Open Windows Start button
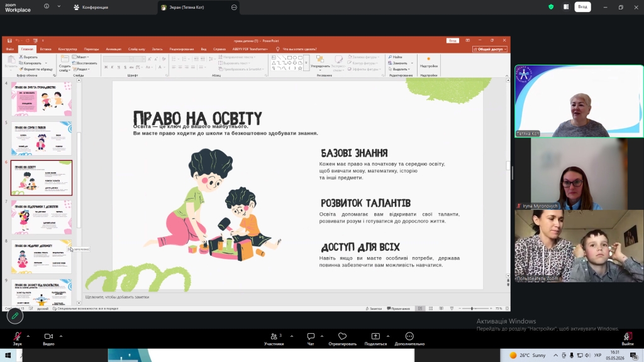 (x=8, y=355)
